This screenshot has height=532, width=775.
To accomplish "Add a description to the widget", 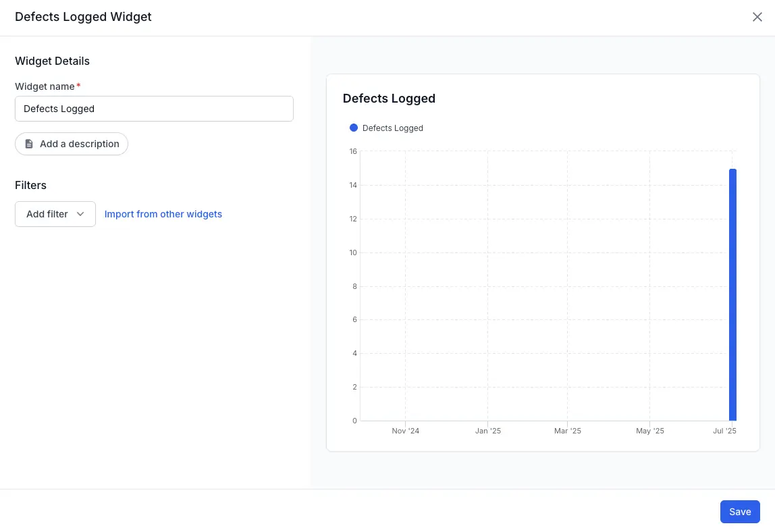I will point(72,144).
